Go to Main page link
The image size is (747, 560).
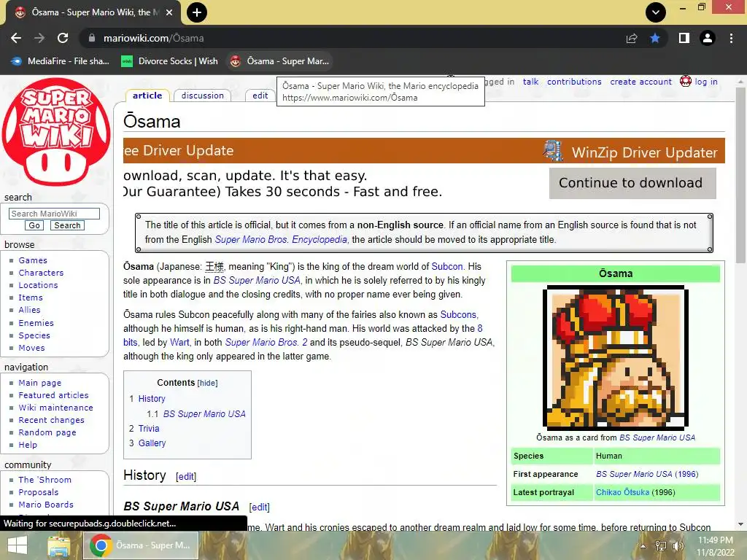tap(40, 383)
